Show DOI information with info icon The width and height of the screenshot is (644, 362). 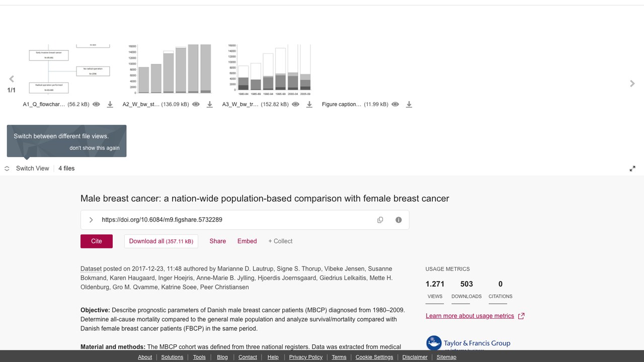398,220
